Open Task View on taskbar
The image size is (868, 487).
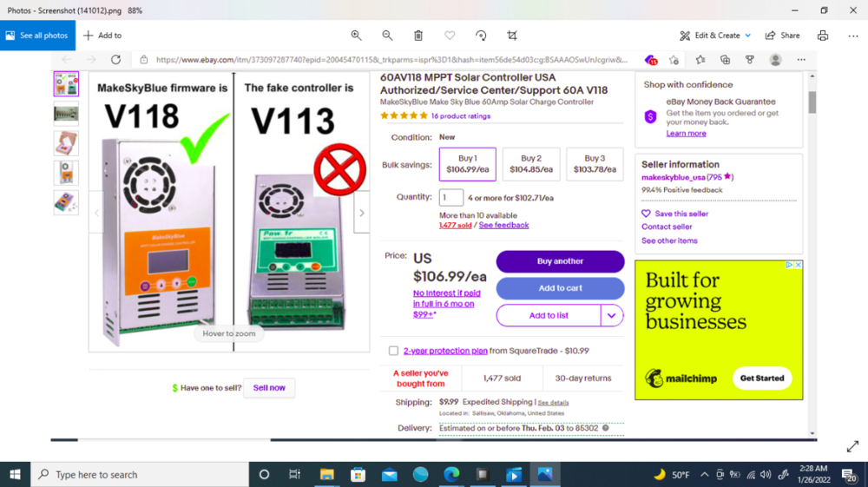(294, 475)
